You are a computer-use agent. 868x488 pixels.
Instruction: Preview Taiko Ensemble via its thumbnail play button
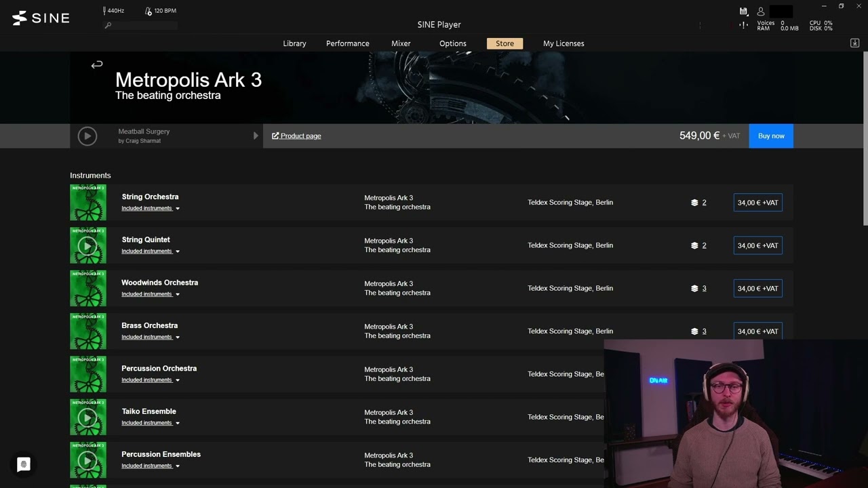click(x=87, y=417)
